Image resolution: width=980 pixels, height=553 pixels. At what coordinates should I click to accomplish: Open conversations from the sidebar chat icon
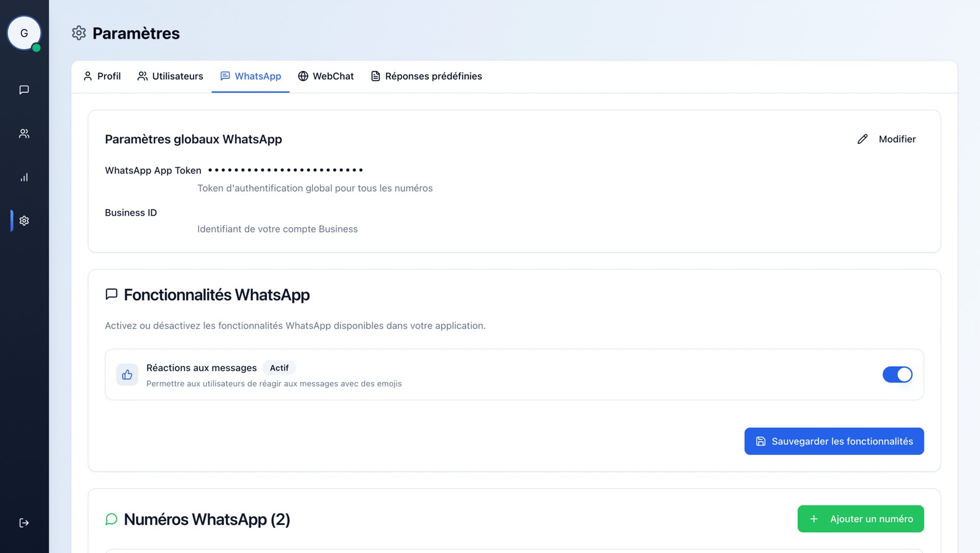click(x=24, y=90)
